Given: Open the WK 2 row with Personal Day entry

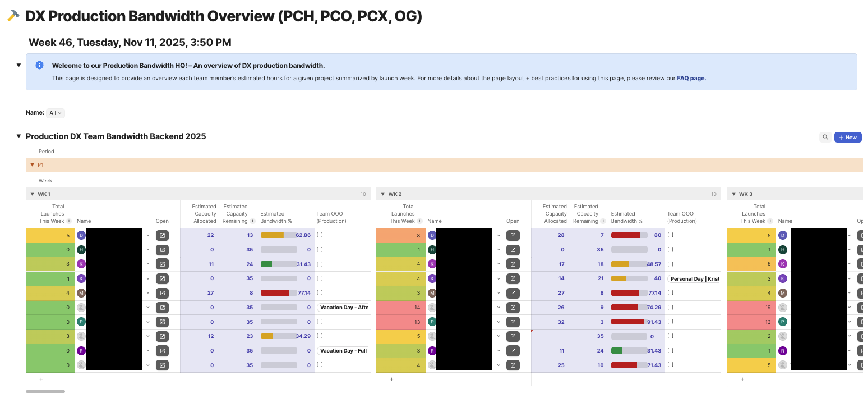Looking at the screenshot, I should [513, 279].
